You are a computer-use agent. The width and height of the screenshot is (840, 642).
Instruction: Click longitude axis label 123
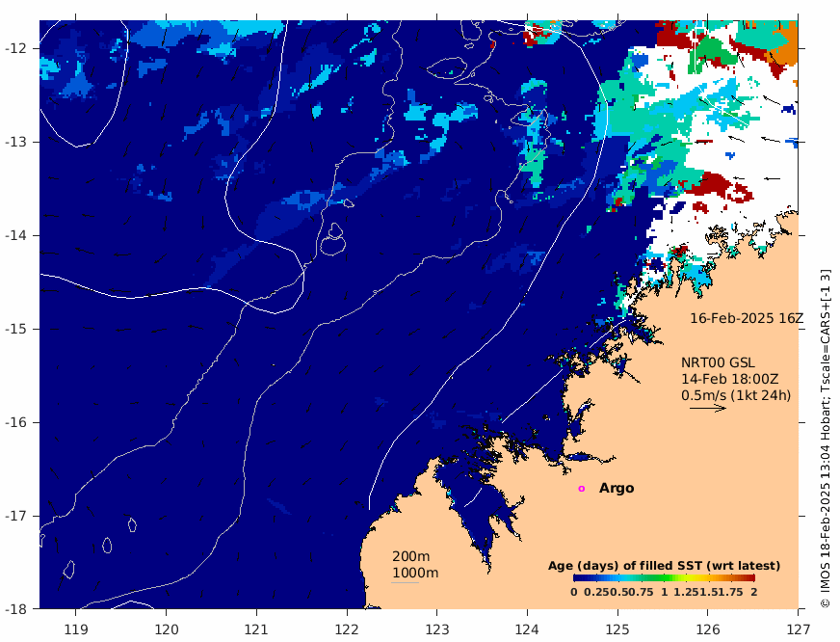tap(436, 629)
